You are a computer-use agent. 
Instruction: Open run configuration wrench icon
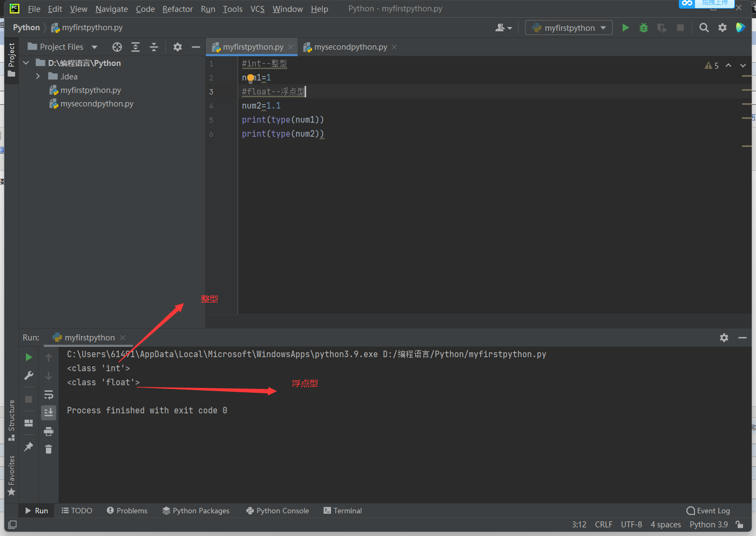(29, 376)
